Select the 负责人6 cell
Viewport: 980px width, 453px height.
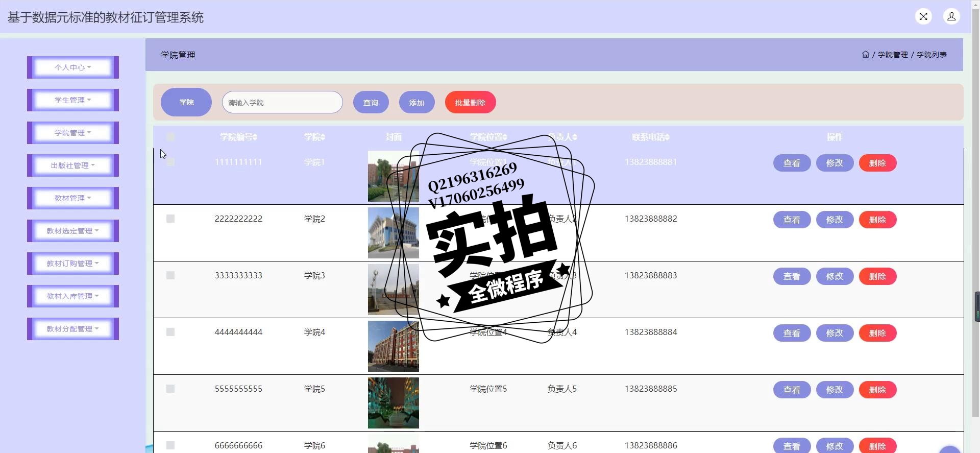(x=562, y=445)
